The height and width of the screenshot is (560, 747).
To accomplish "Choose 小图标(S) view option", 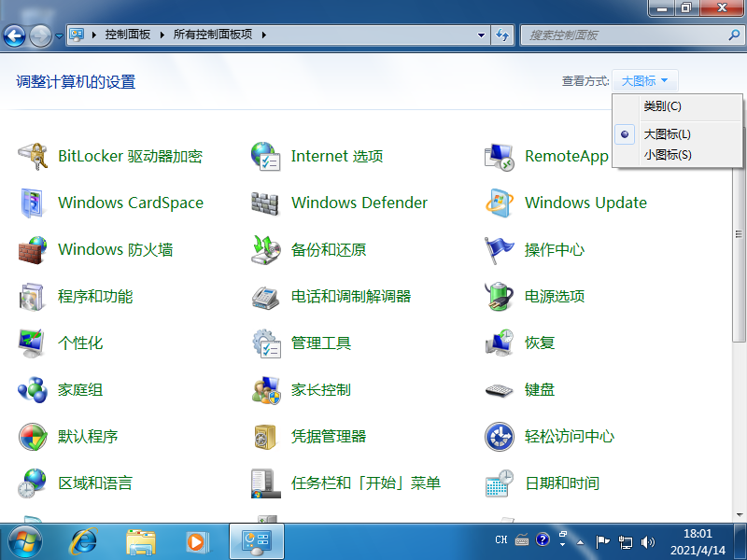I will 667,155.
